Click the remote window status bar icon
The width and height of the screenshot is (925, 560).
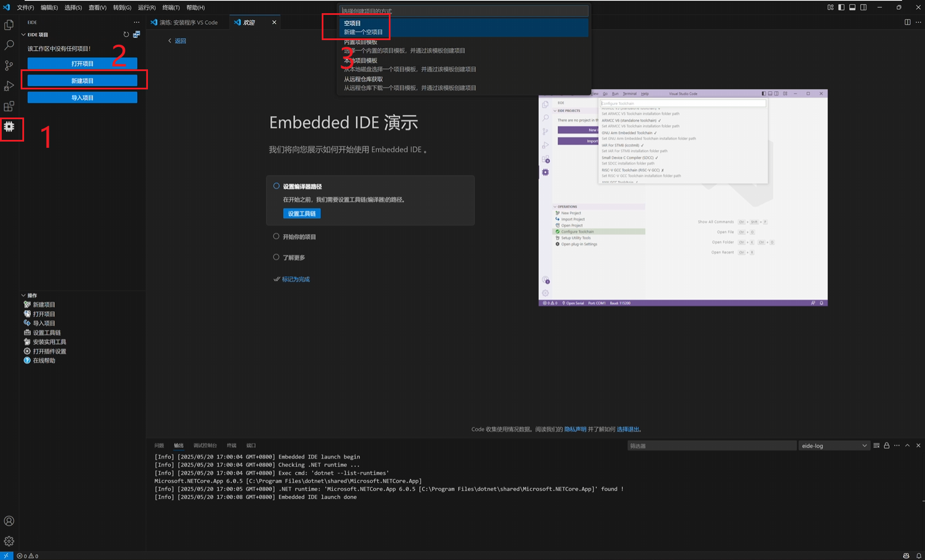pos(6,556)
